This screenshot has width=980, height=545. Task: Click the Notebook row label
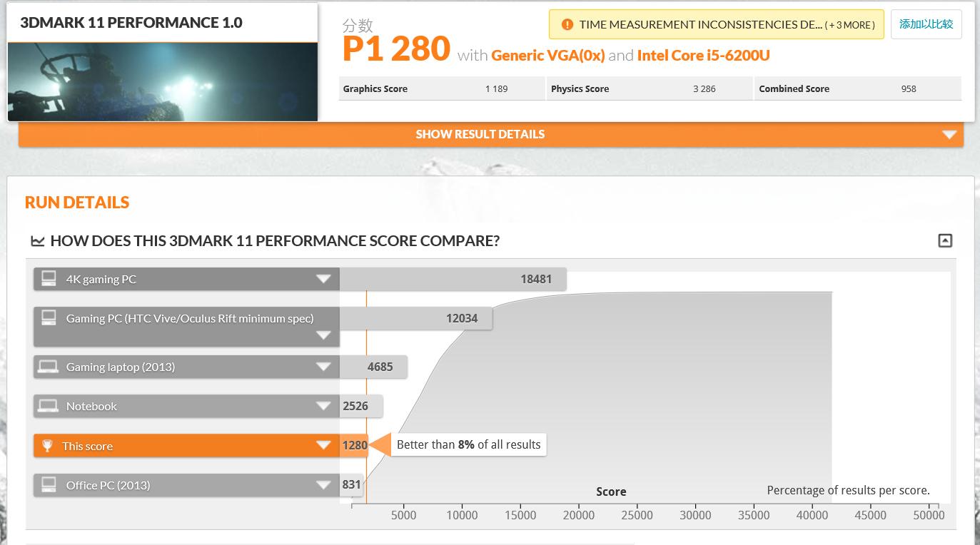pos(91,406)
